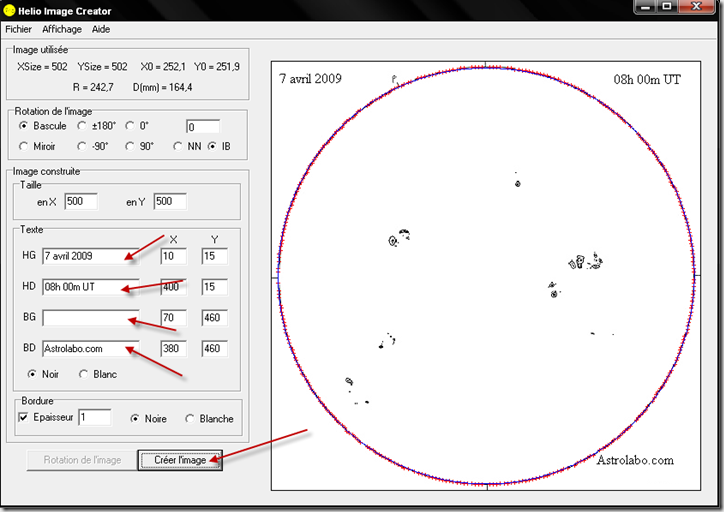The width and height of the screenshot is (724, 512).
Task: Click the 'D(mm) = 164,4' value
Action: coord(163,87)
